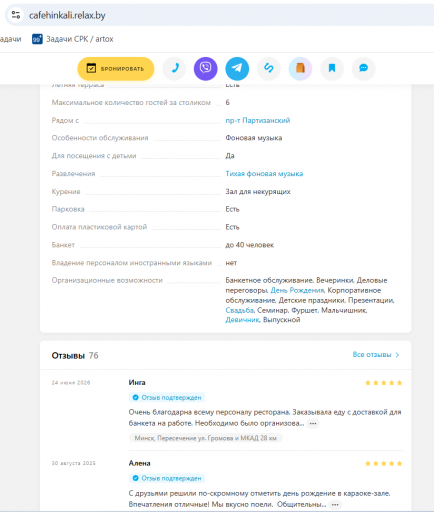Click the Девичник link
The height and width of the screenshot is (512, 434).
(x=242, y=320)
